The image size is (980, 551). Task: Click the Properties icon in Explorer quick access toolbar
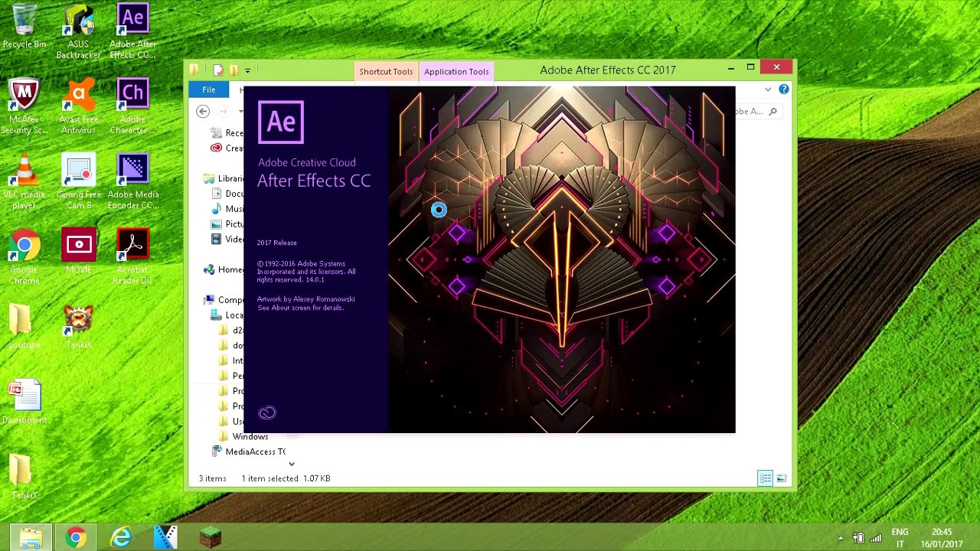(218, 70)
